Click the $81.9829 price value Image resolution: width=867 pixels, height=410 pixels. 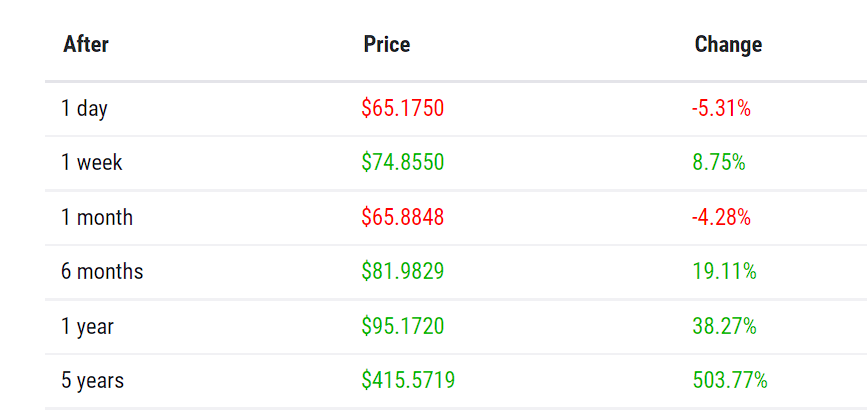pyautogui.click(x=402, y=272)
